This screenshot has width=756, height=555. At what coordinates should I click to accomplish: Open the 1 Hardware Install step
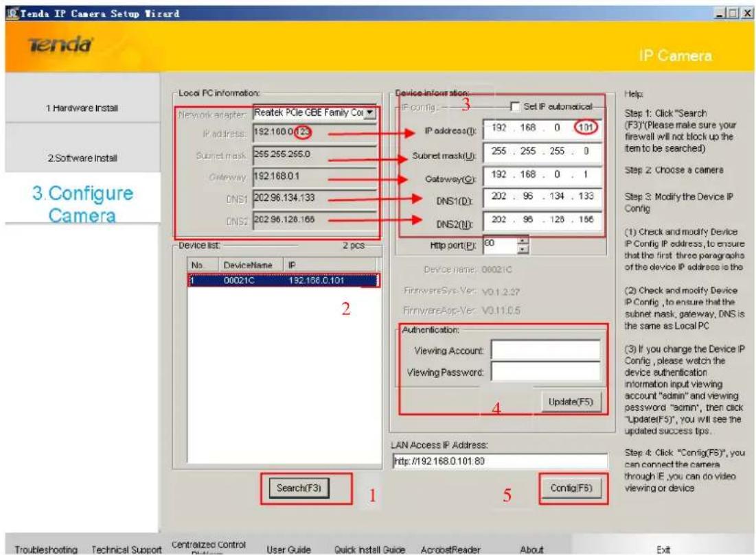[82, 108]
